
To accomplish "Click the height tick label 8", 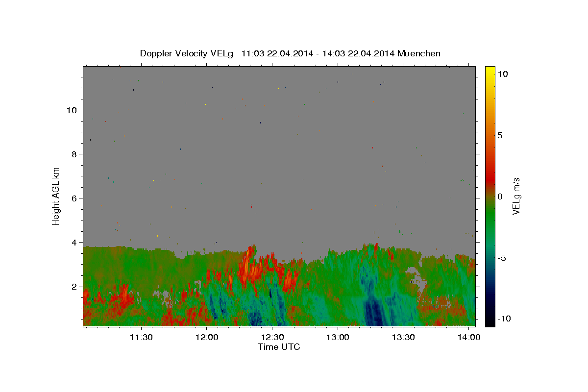I will click(x=75, y=154).
